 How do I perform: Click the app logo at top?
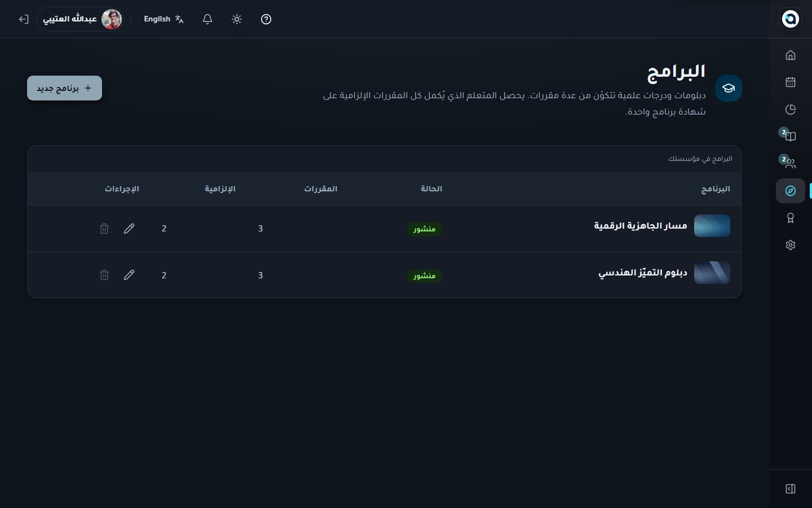791,19
